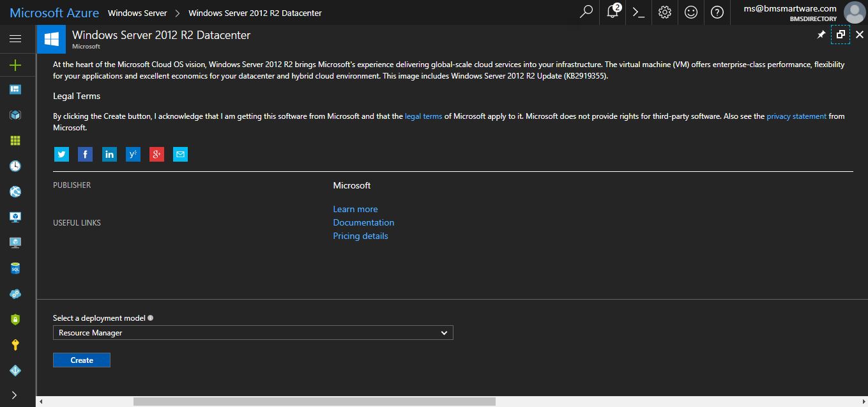Open Cloud services icon in the sidebar

(15, 294)
